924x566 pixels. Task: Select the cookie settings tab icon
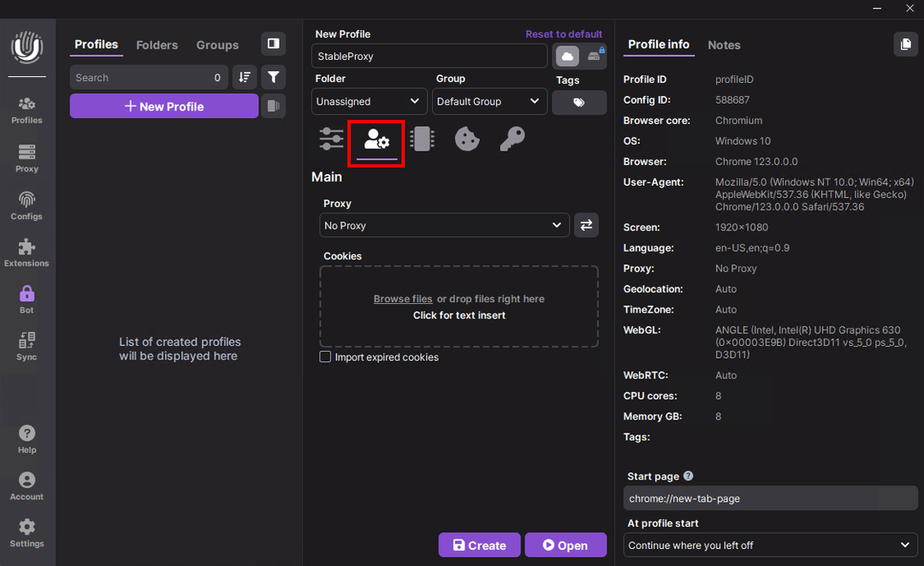pyautogui.click(x=466, y=138)
